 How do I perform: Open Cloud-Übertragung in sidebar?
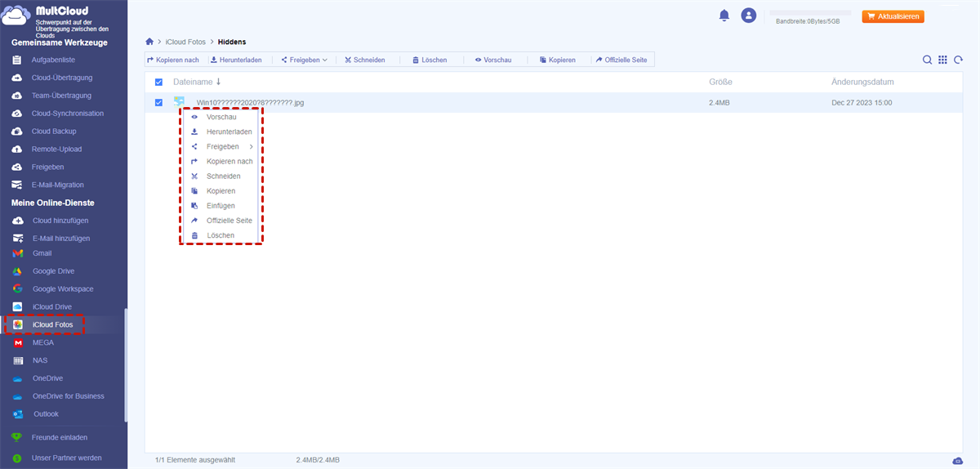[x=61, y=78]
